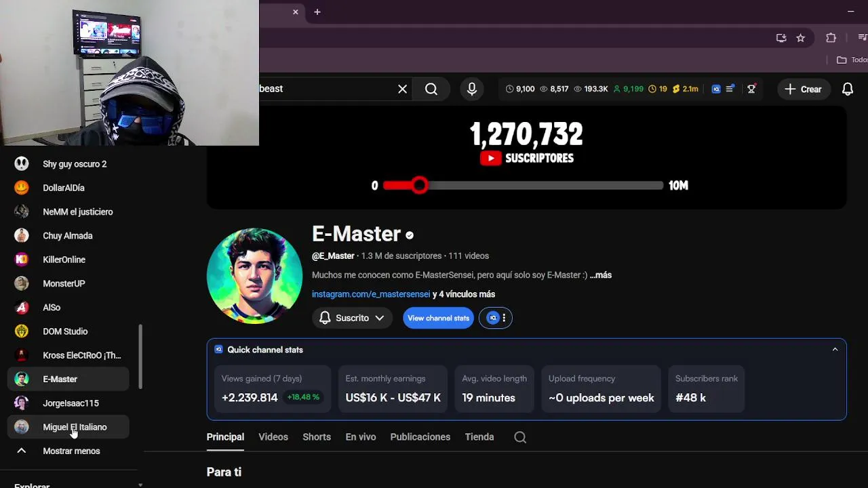Click the Avg. video length card
This screenshot has height=488, width=868.
coord(494,389)
